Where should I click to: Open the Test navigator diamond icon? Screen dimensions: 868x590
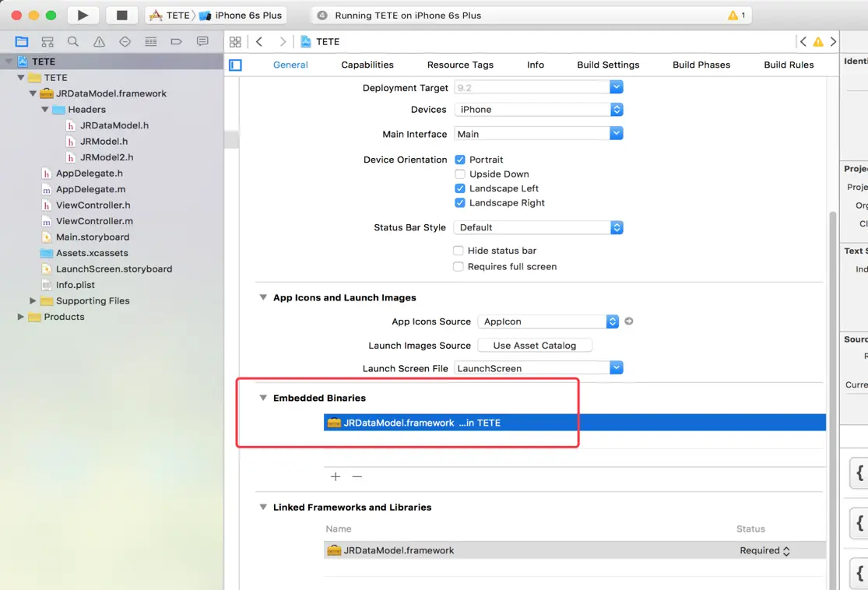click(x=125, y=41)
